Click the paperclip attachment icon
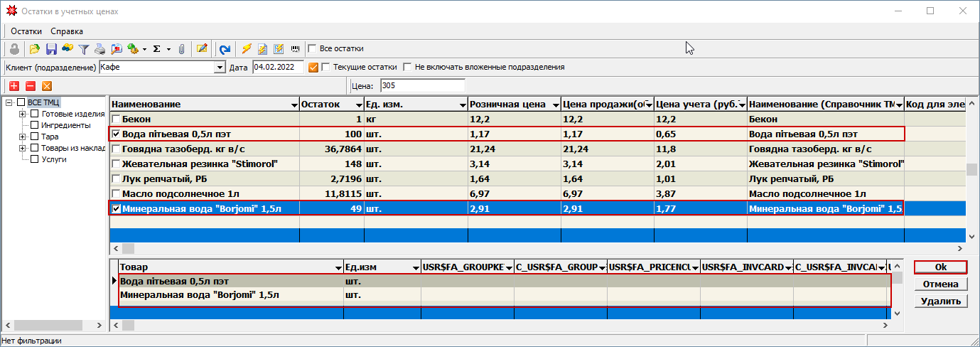This screenshot has height=347, width=980. click(x=182, y=49)
